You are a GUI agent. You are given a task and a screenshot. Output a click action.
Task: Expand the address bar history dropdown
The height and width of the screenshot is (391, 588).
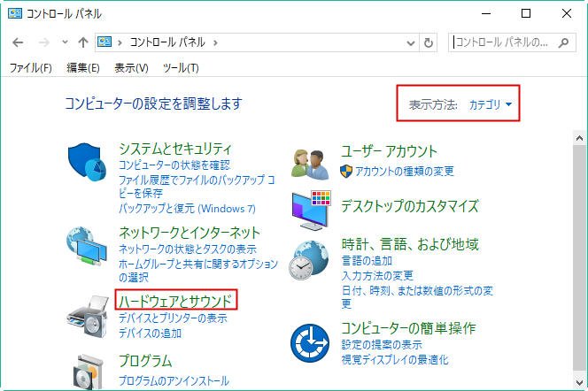coord(411,42)
